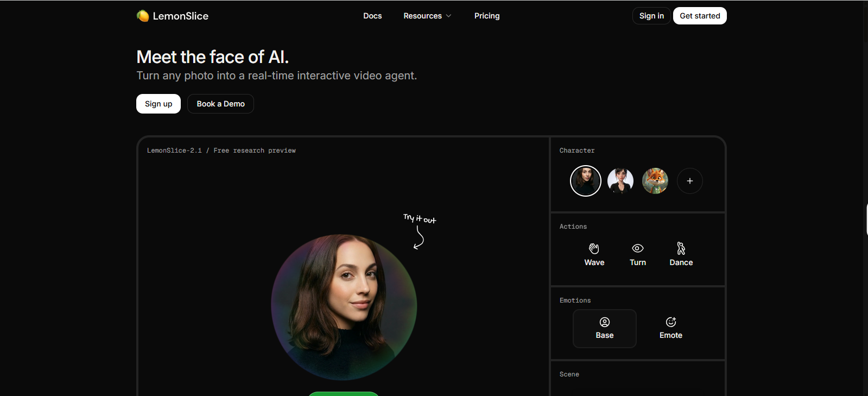The height and width of the screenshot is (396, 868).
Task: Click the Sign in button
Action: point(651,16)
